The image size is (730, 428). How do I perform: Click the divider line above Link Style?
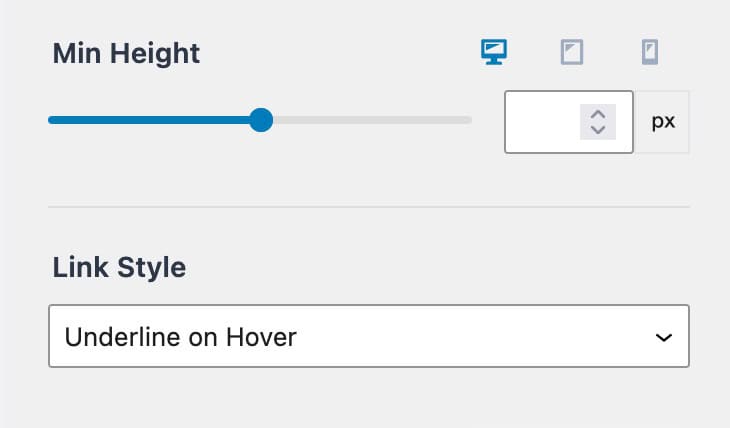[x=368, y=207]
